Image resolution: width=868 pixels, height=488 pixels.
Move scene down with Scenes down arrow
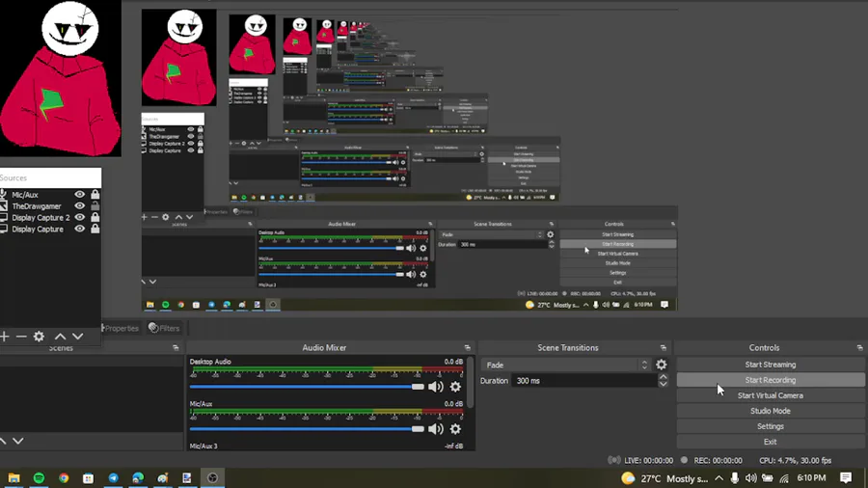point(18,441)
